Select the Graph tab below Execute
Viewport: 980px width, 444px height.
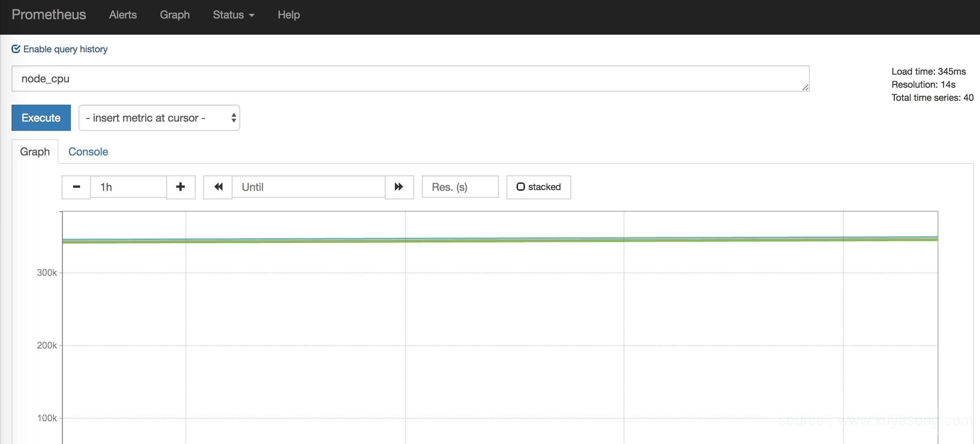(35, 152)
